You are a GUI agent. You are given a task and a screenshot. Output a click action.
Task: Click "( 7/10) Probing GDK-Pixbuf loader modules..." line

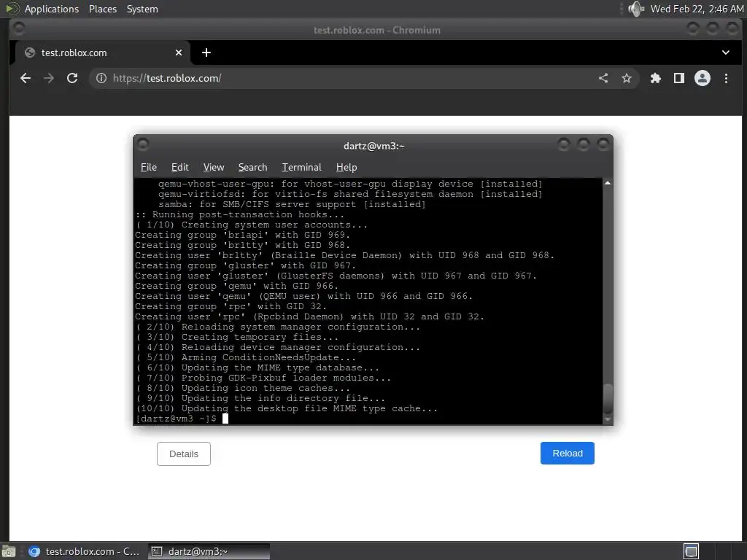tap(263, 378)
